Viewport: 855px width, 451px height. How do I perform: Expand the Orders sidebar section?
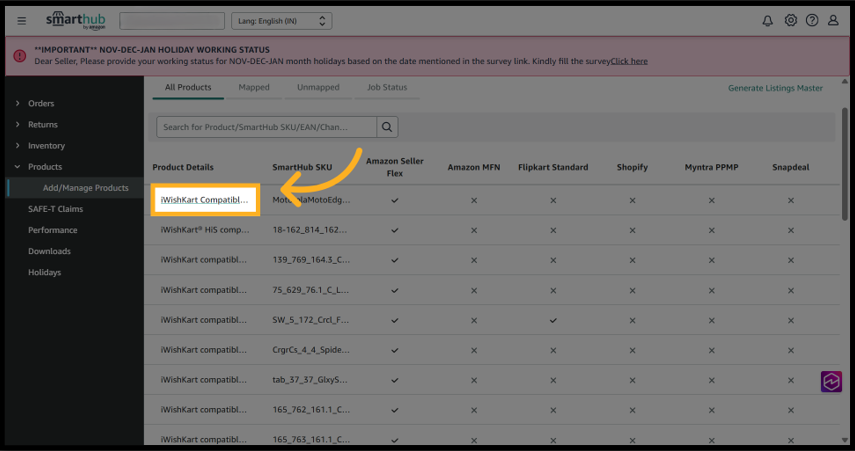click(x=41, y=103)
